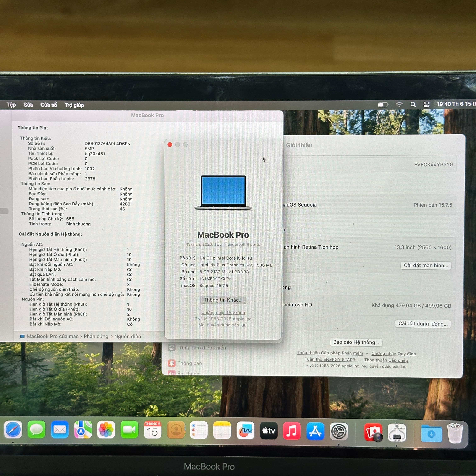Launch Mail from the Dock
476x476 pixels.
(x=60, y=430)
